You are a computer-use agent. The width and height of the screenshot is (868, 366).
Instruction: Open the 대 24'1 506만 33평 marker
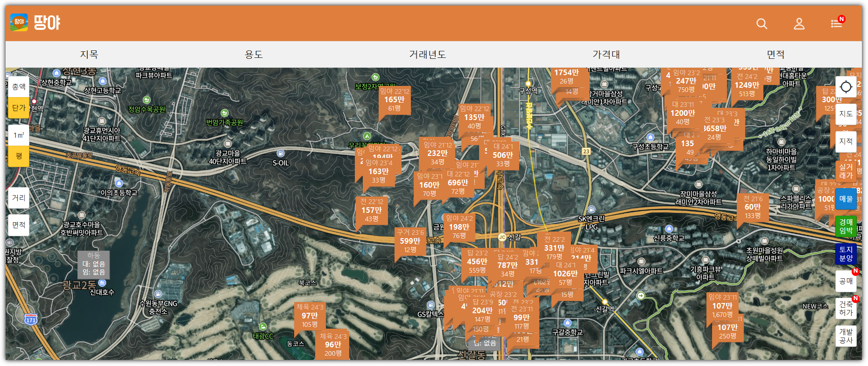point(503,155)
